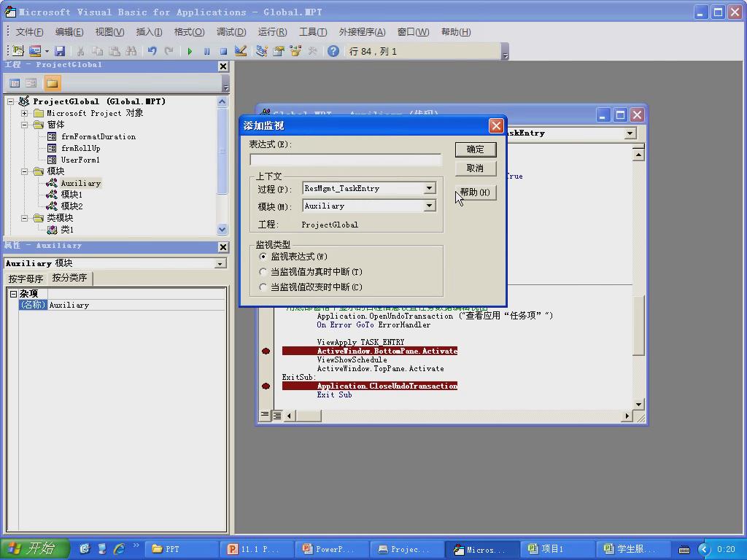Collapse the 类模块 folder
This screenshot has height=560, width=747.
[24, 218]
